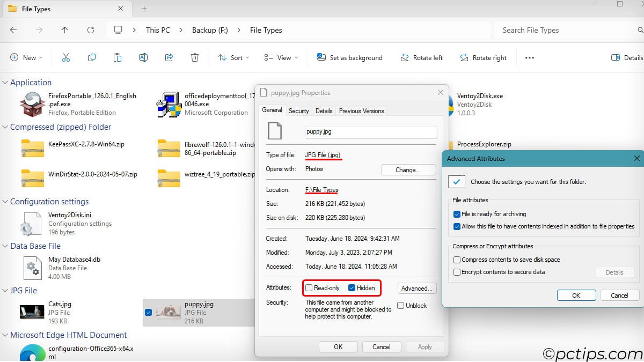Click the puppy.jpg filename text field
This screenshot has height=362, width=644.
click(370, 131)
